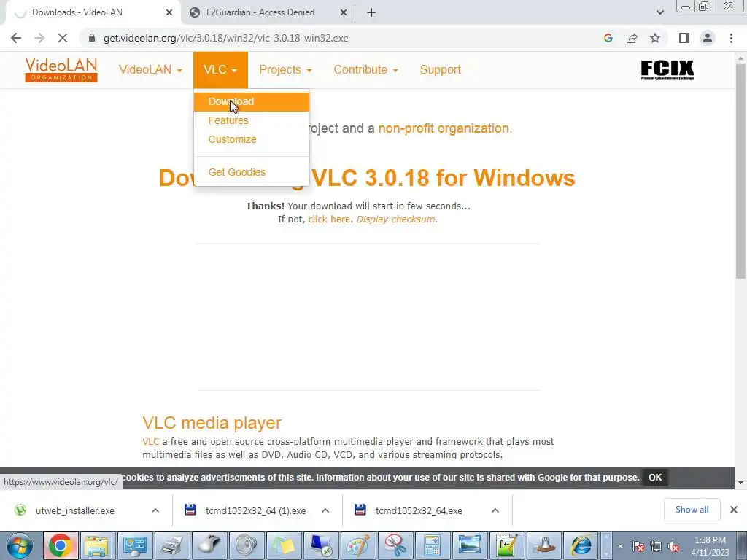This screenshot has width=747, height=560.
Task: Close the E2Guardian Access Denied tab
Action: tap(344, 13)
